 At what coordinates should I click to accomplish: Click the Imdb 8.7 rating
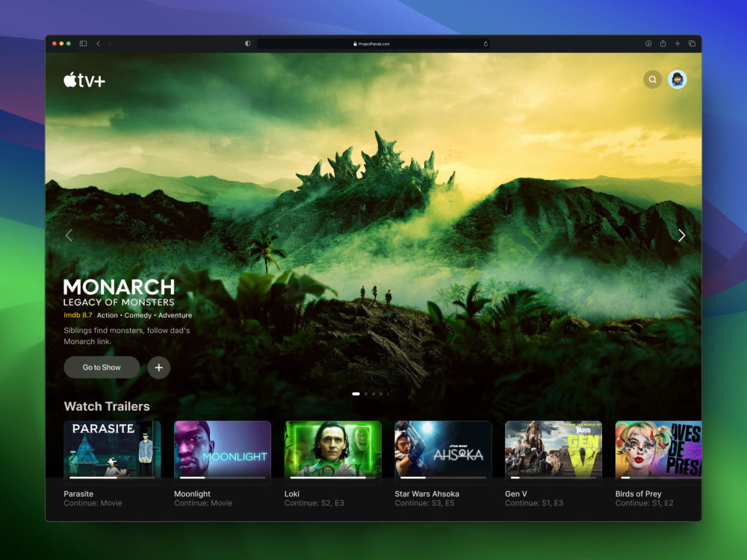pos(78,315)
